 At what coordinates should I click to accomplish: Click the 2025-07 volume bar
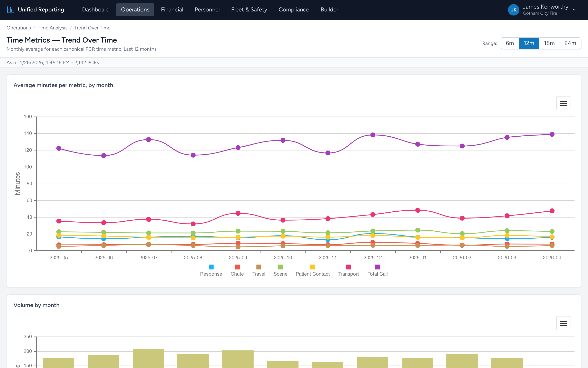pos(148,359)
